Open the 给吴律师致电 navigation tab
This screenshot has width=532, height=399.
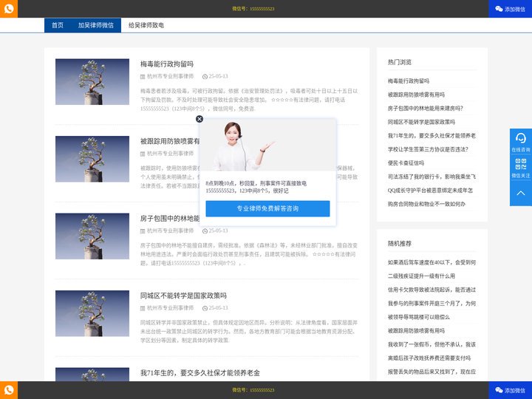(x=146, y=25)
